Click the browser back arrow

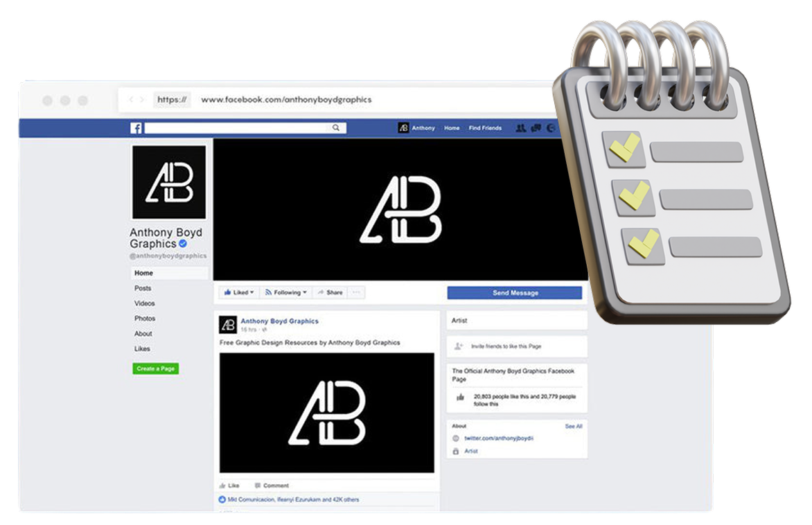(132, 100)
